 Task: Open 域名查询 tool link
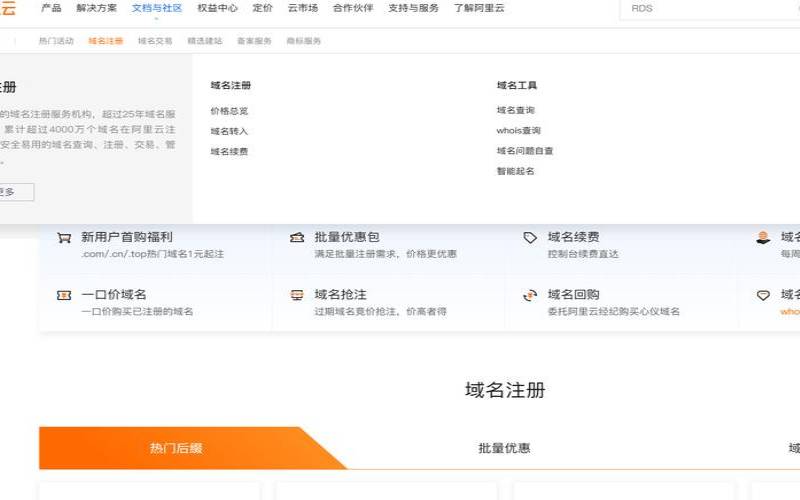pyautogui.click(x=516, y=110)
